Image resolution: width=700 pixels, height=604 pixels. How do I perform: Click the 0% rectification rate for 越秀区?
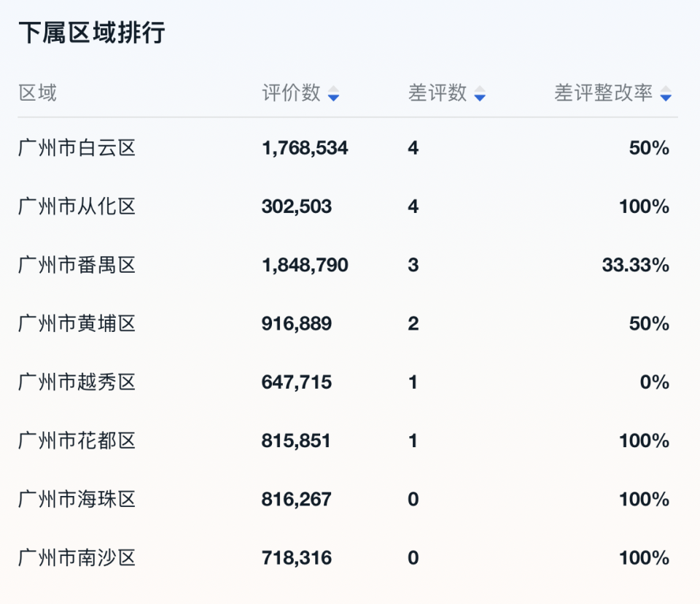pyautogui.click(x=655, y=382)
